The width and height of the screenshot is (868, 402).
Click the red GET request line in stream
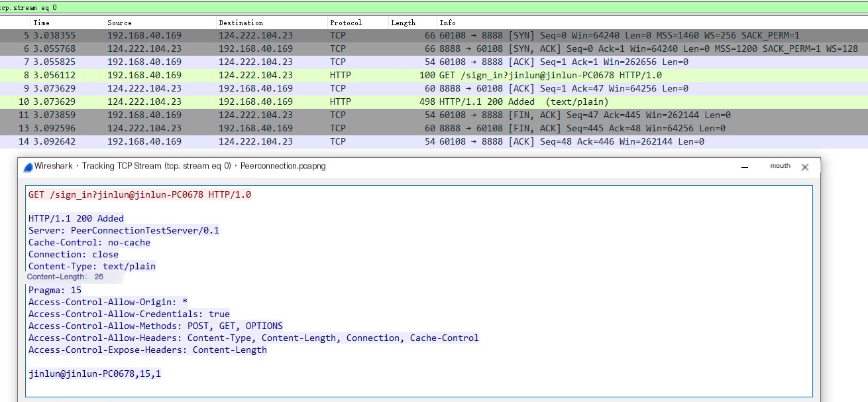[x=140, y=194]
